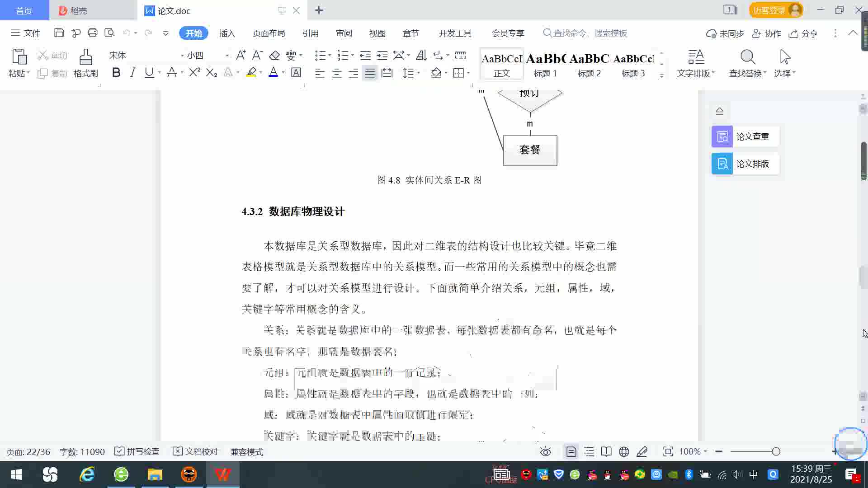The width and height of the screenshot is (868, 488).
Task: Switch to web layout view icon
Action: pyautogui.click(x=624, y=452)
